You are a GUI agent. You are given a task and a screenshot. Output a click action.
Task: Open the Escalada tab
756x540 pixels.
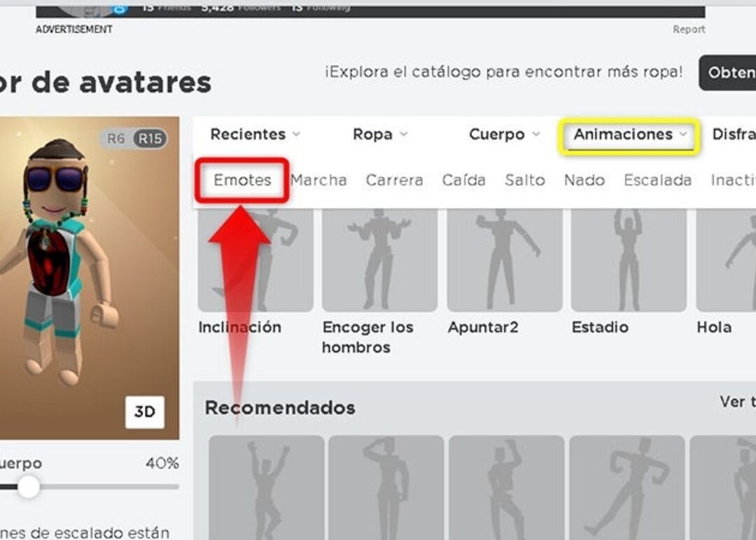tap(657, 180)
